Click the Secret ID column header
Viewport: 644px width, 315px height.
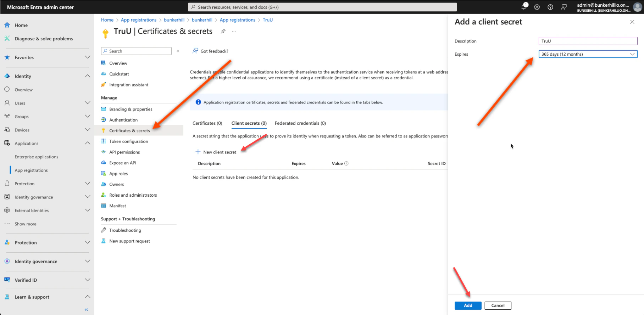[x=437, y=164]
